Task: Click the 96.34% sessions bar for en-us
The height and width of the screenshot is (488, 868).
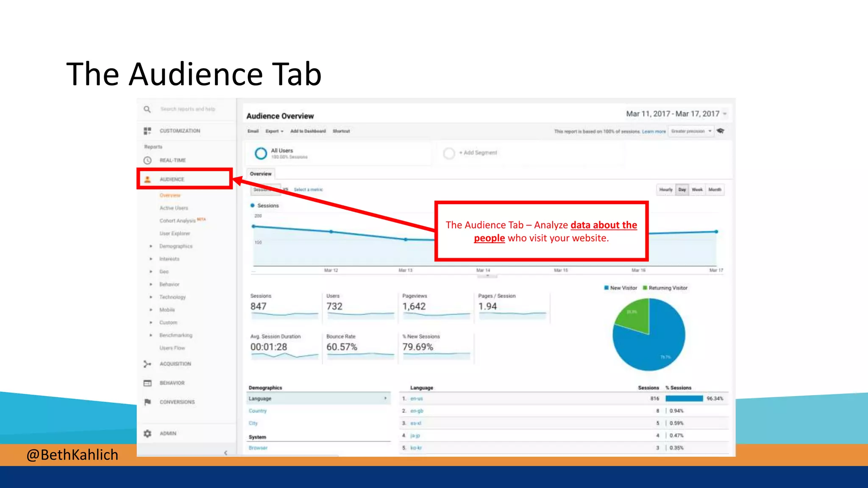Action: click(x=684, y=399)
